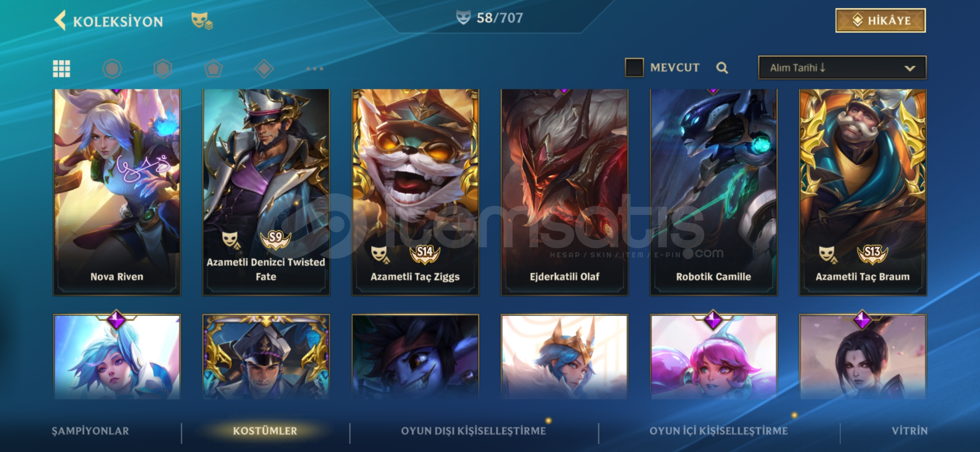Open the mask and coins skin shop icon
This screenshot has height=452, width=980.
[202, 21]
